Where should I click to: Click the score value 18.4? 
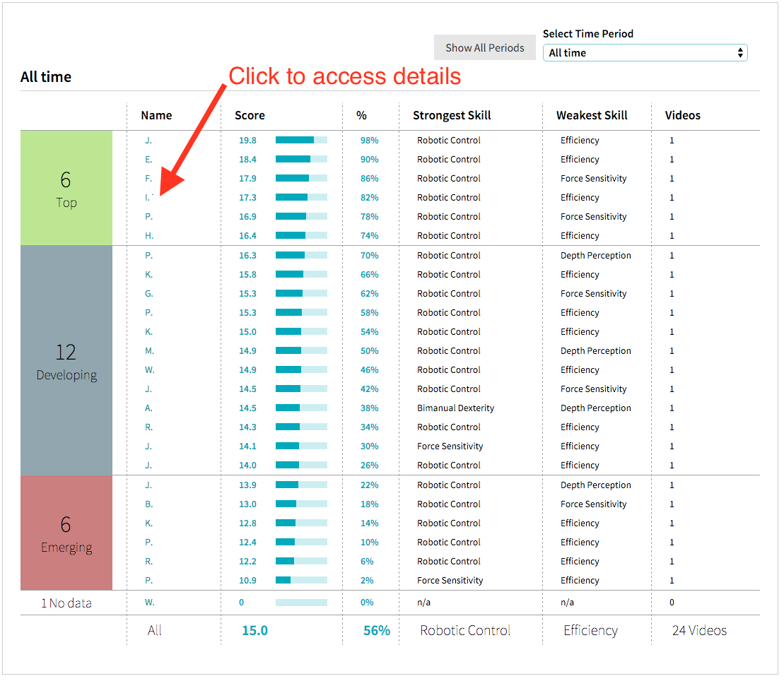coord(247,160)
